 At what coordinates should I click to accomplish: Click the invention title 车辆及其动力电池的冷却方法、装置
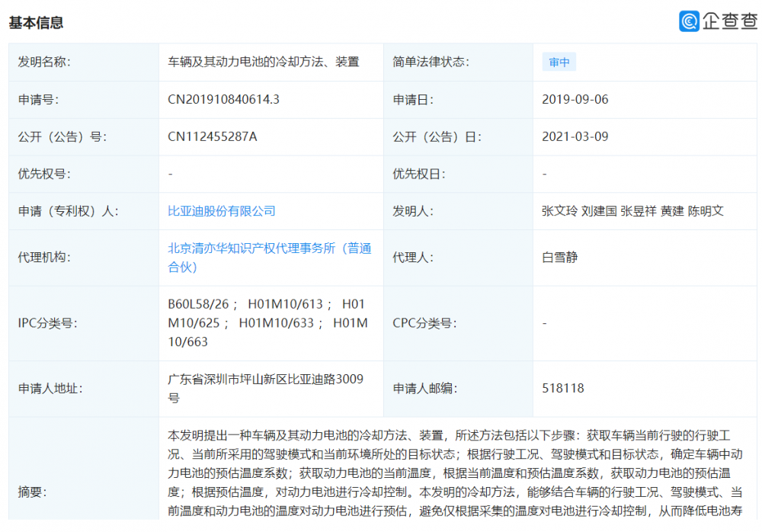click(x=263, y=62)
